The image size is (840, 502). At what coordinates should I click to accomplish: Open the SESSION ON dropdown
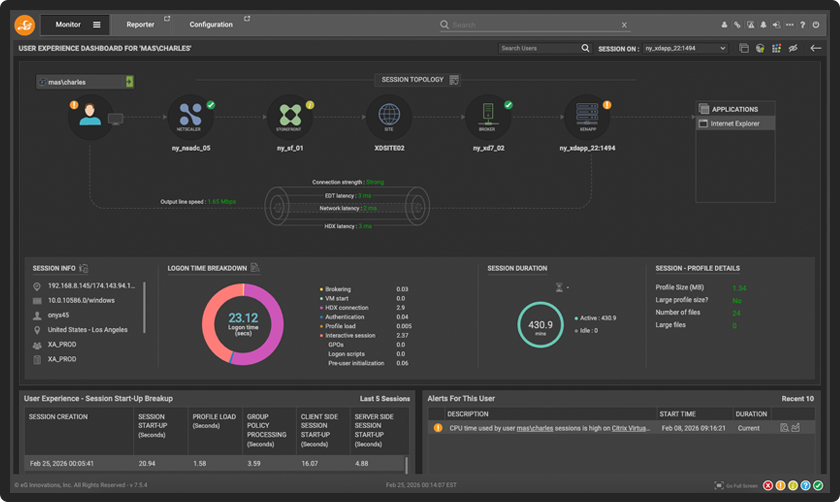pos(685,48)
